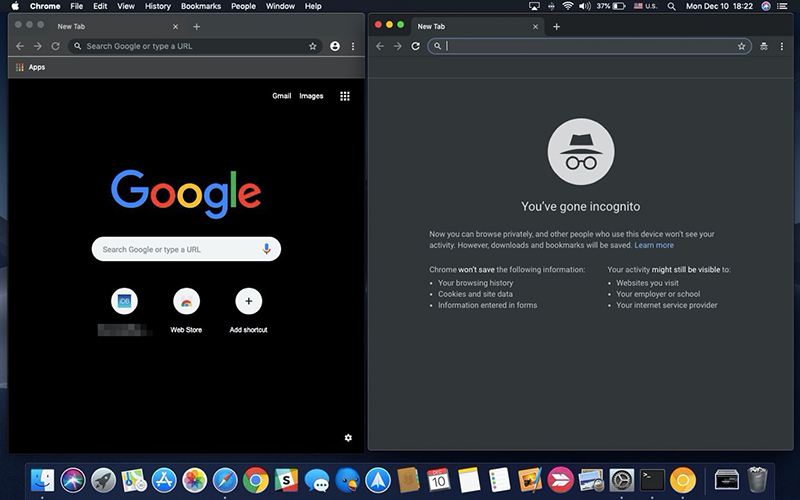Viewport: 800px width, 500px height.
Task: Reload page in left Chrome window
Action: pyautogui.click(x=55, y=46)
